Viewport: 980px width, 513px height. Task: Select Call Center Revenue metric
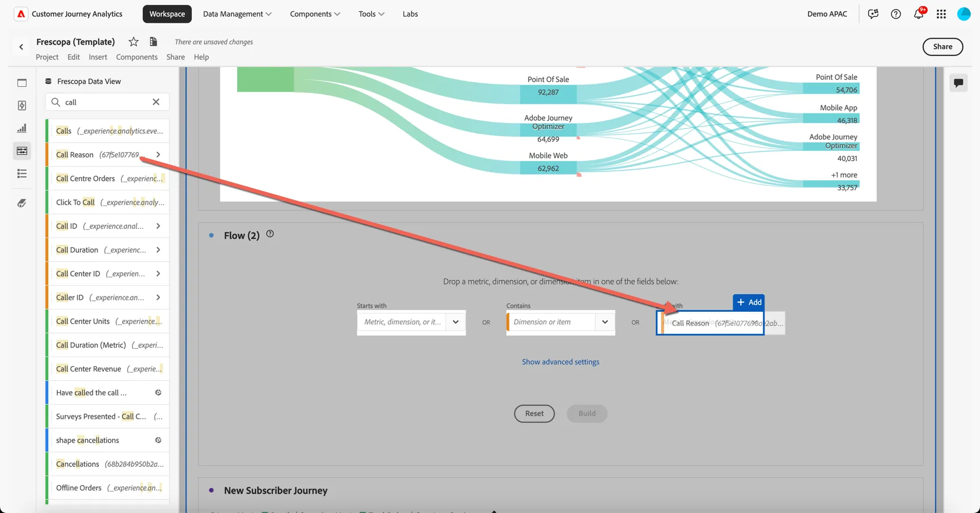click(107, 368)
